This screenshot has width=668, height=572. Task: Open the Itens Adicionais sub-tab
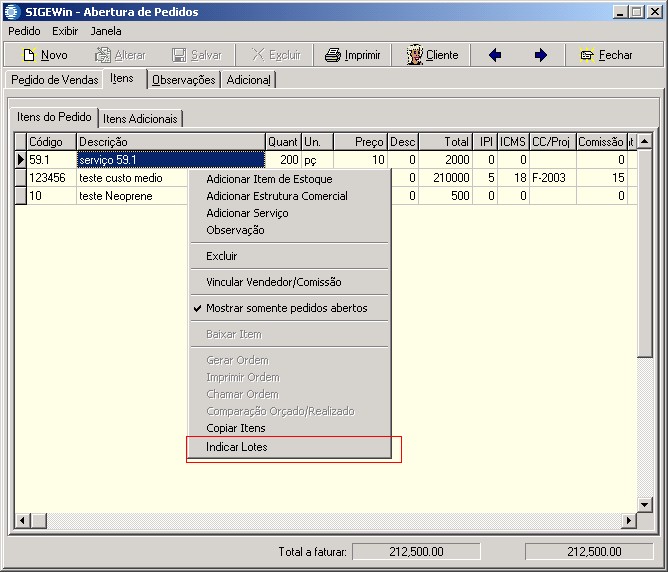tap(140, 119)
